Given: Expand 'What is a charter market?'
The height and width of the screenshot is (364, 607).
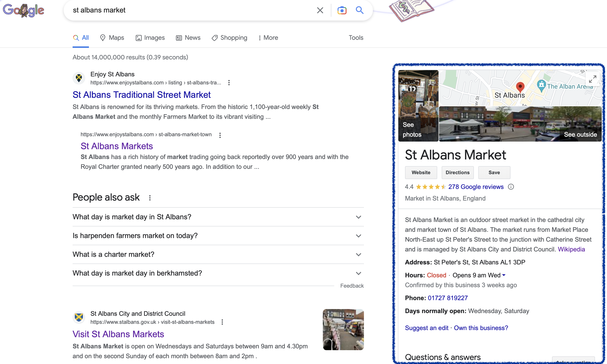Looking at the screenshot, I should tap(218, 255).
